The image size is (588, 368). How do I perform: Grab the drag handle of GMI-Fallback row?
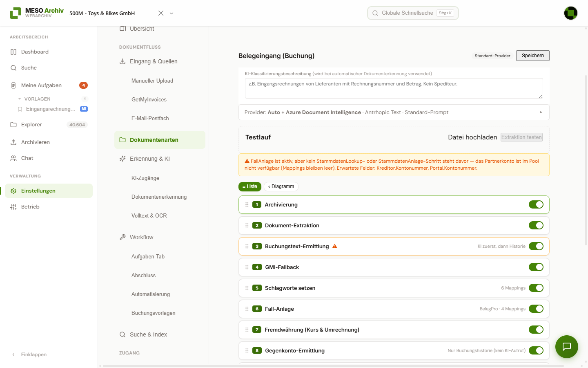247,267
